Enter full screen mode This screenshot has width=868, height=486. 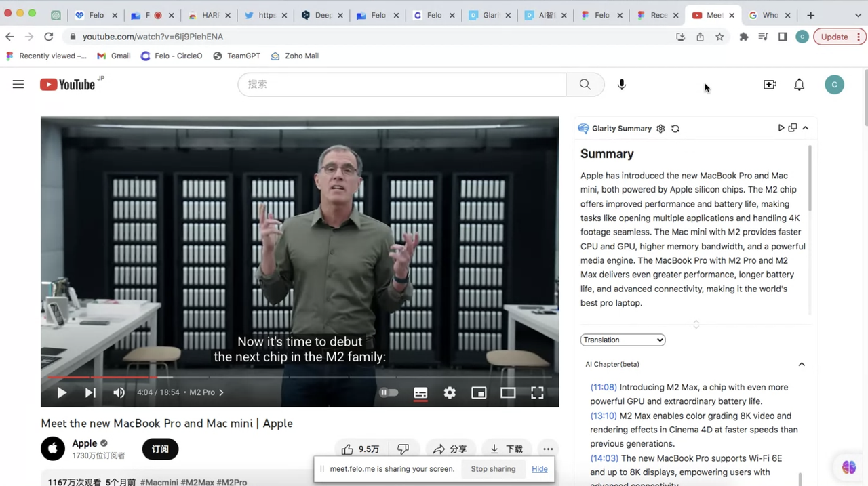(x=537, y=392)
